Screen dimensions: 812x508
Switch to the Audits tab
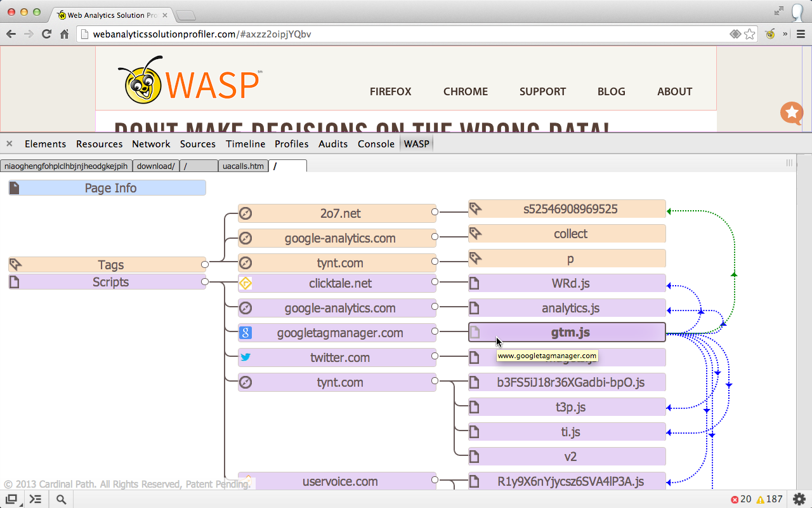coord(333,144)
